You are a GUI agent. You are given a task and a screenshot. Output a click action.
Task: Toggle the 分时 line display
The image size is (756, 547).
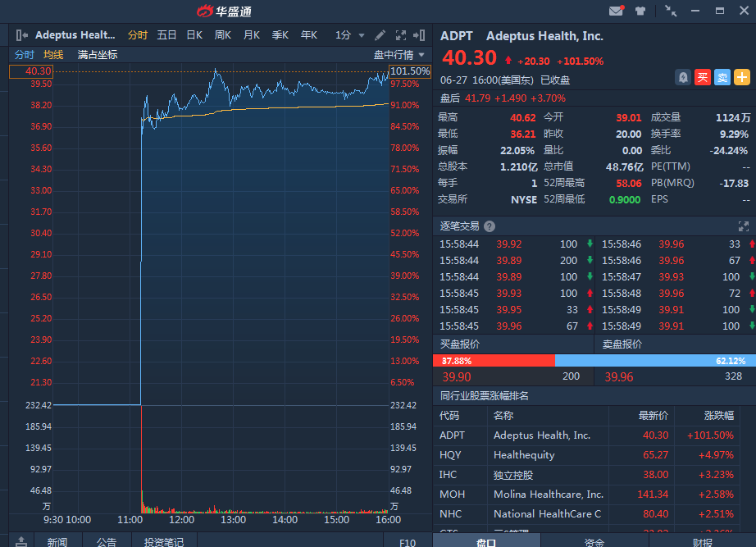24,55
